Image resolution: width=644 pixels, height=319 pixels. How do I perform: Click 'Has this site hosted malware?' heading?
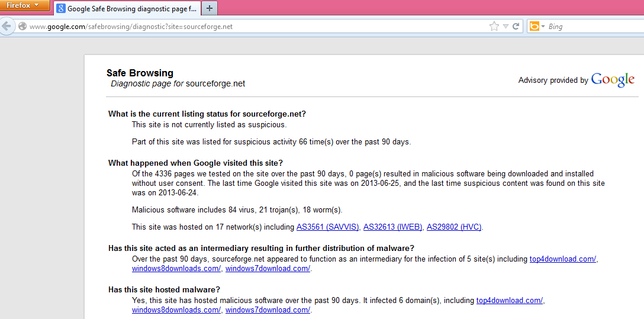point(165,289)
